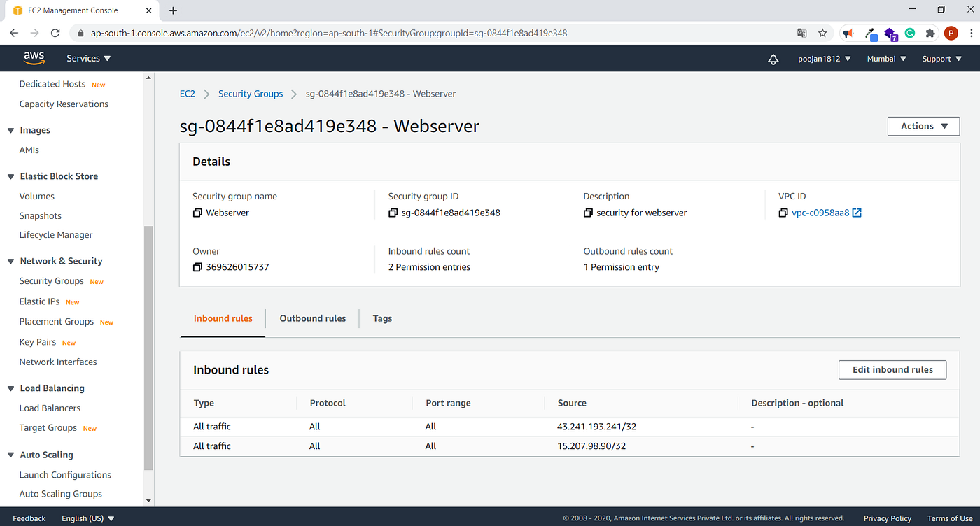Open the notifications bell

coord(773,59)
